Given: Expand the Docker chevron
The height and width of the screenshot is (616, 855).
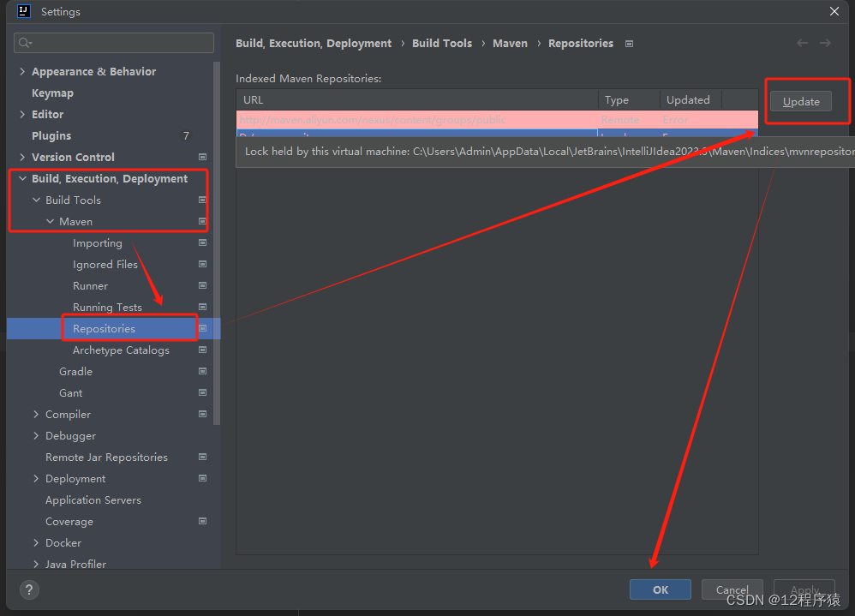Looking at the screenshot, I should (x=36, y=543).
